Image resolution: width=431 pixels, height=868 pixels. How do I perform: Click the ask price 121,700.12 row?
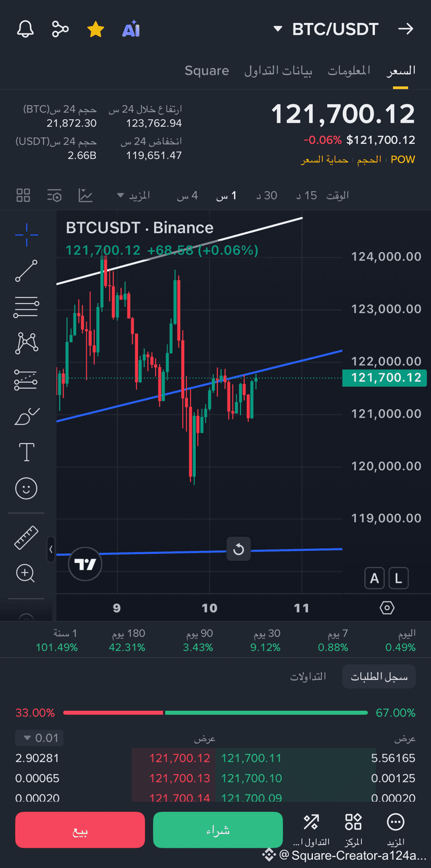pos(180,758)
